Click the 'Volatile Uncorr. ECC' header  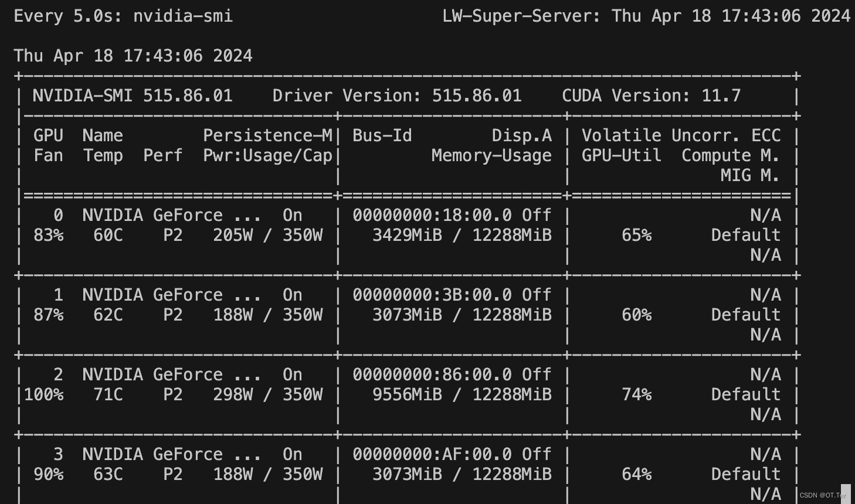pos(681,135)
